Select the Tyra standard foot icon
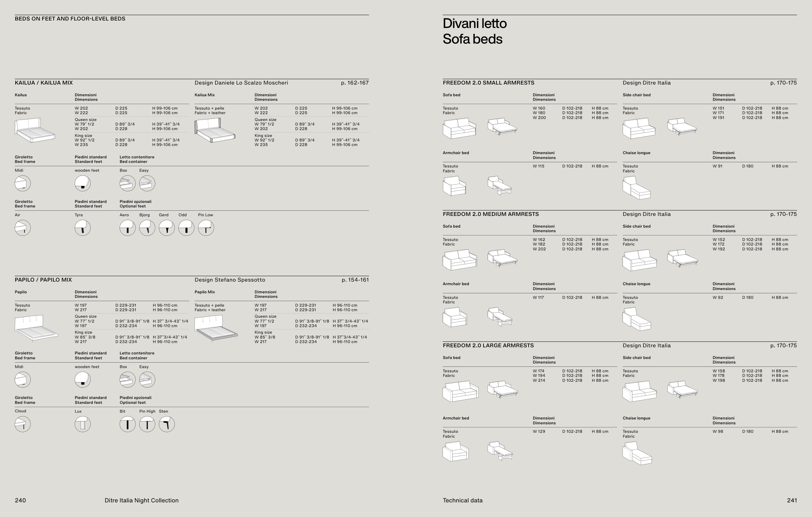The width and height of the screenshot is (812, 517). pyautogui.click(x=83, y=228)
